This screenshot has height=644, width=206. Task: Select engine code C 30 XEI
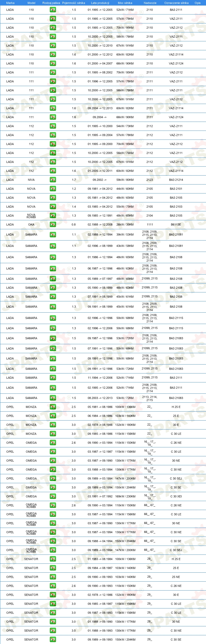176,496
